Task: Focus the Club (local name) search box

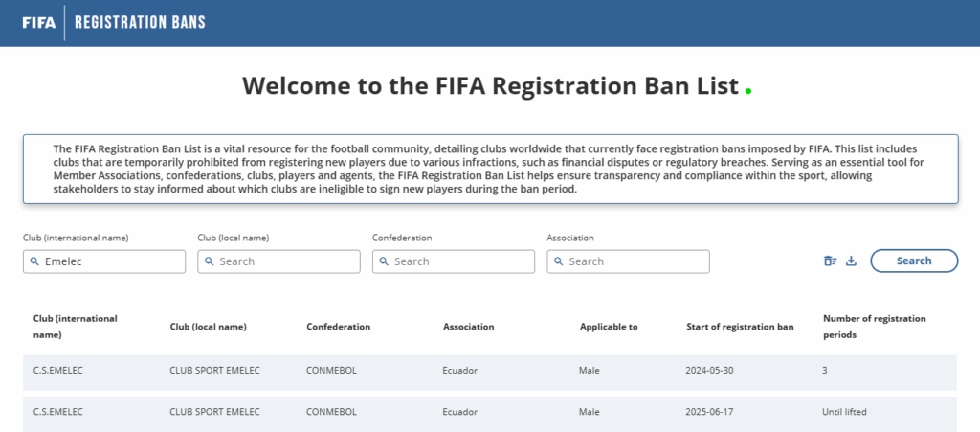Action: pos(278,261)
